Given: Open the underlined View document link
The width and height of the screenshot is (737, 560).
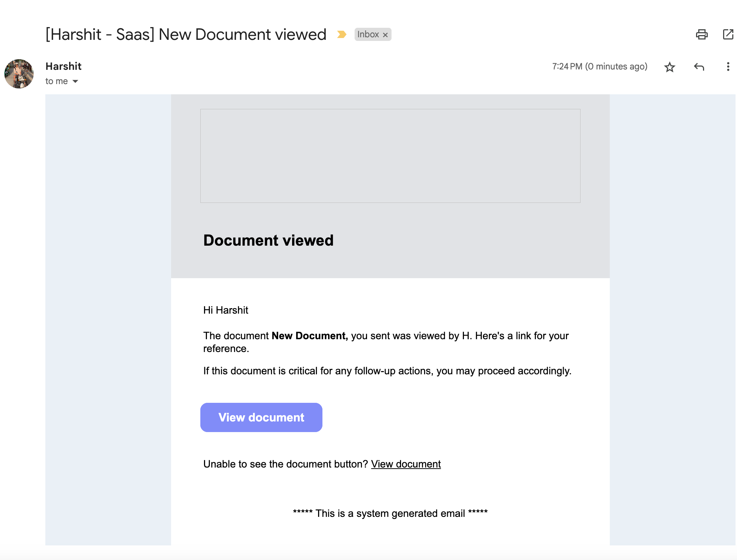Looking at the screenshot, I should pos(406,464).
